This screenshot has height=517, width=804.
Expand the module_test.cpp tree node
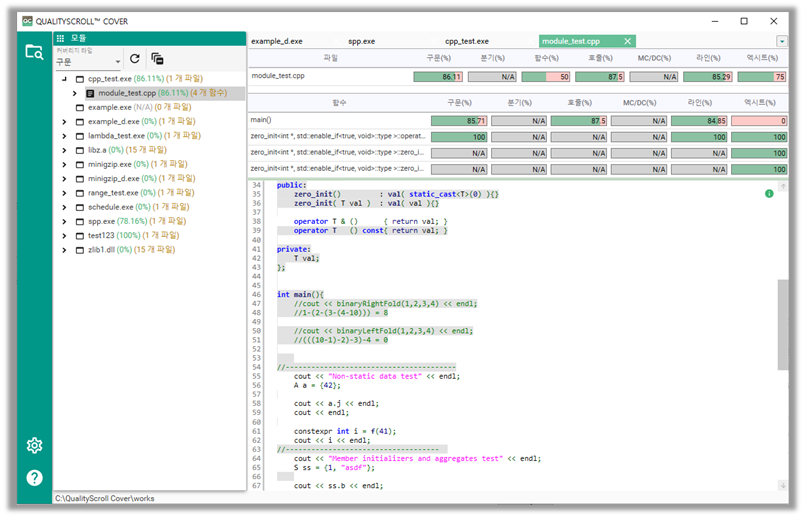pyautogui.click(x=75, y=93)
